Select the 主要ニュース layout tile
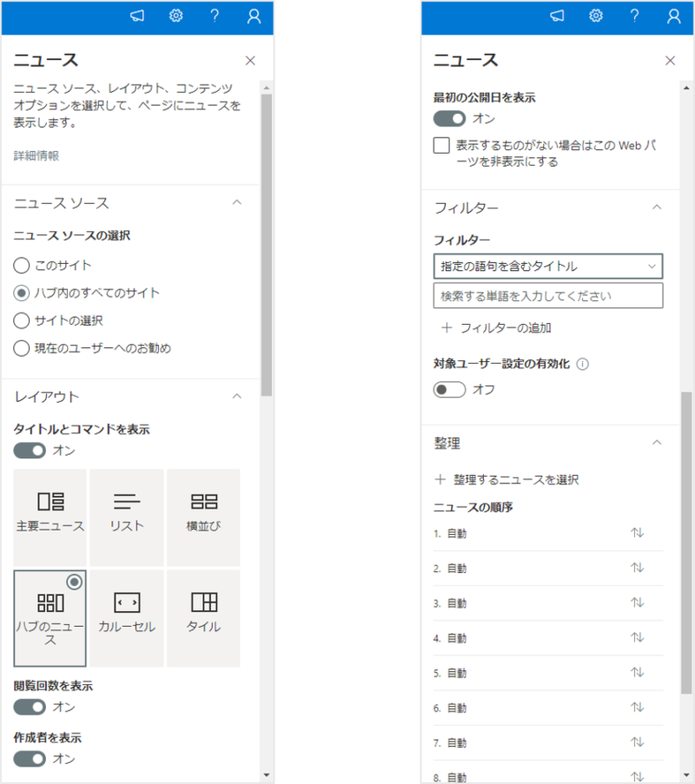Image resolution: width=695 pixels, height=784 pixels. pos(50,512)
